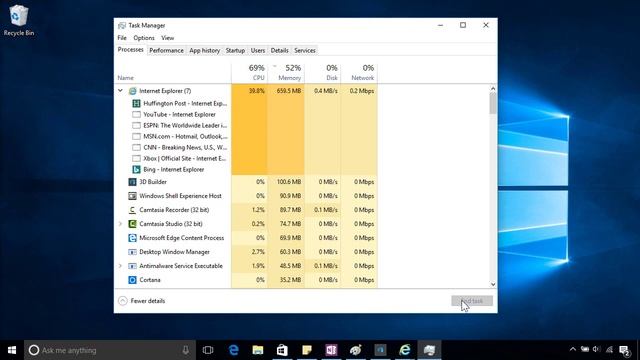Click the Cortana microphone icon
The width and height of the screenshot is (640, 360).
click(x=186, y=350)
